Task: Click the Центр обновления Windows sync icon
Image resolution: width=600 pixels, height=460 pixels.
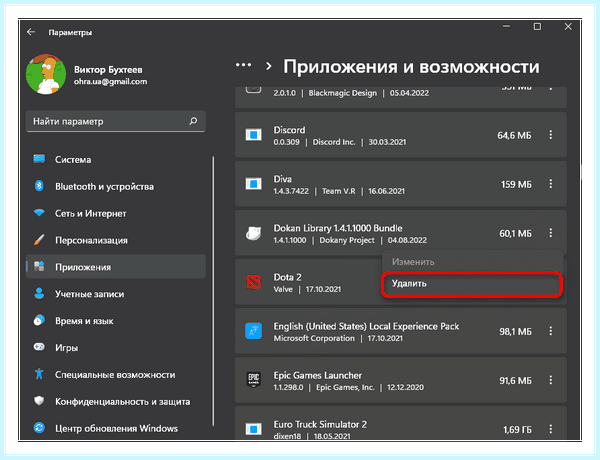Action: coord(39,427)
